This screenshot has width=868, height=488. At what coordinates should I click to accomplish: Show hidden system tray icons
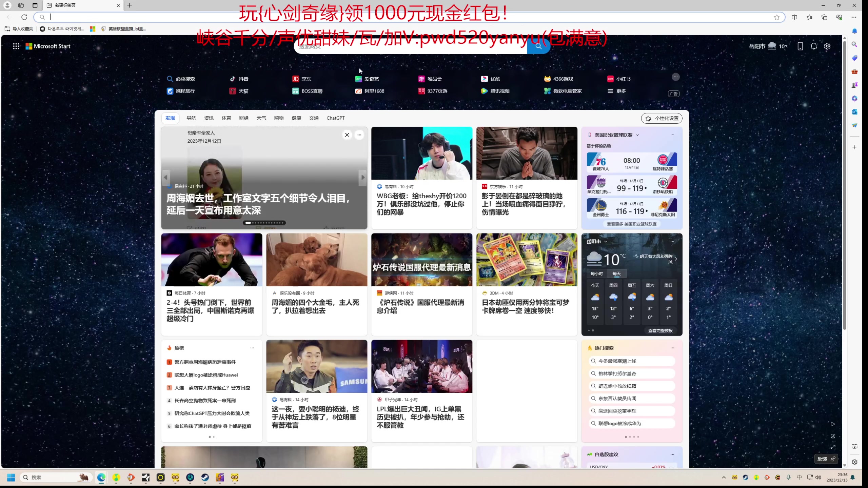pyautogui.click(x=724, y=477)
